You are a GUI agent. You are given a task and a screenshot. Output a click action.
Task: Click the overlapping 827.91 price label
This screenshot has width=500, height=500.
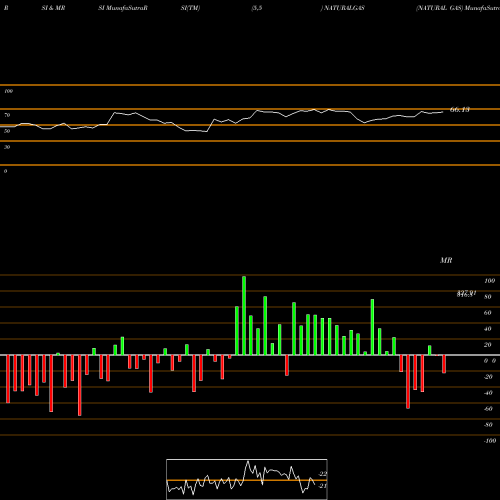(x=466, y=294)
